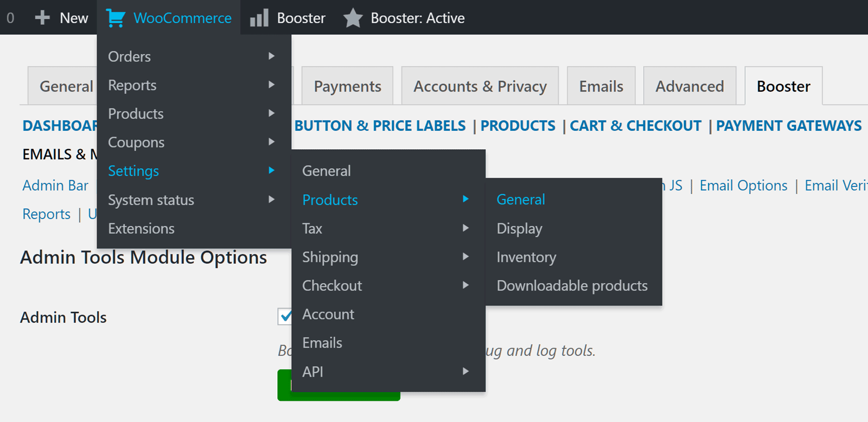Choose Account in the Settings submenu
The image size is (868, 422).
pos(388,314)
